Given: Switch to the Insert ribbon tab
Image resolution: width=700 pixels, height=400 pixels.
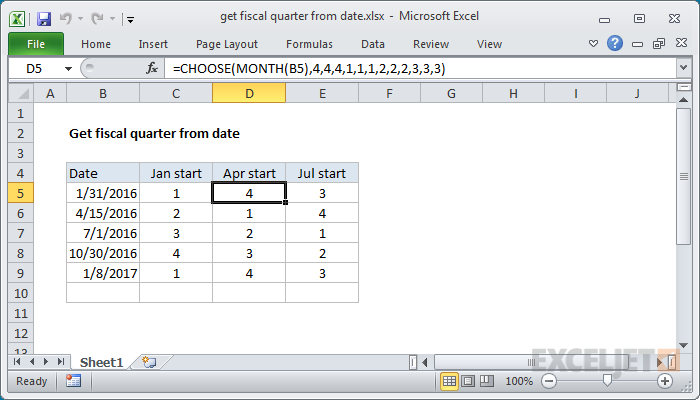Looking at the screenshot, I should (x=153, y=44).
